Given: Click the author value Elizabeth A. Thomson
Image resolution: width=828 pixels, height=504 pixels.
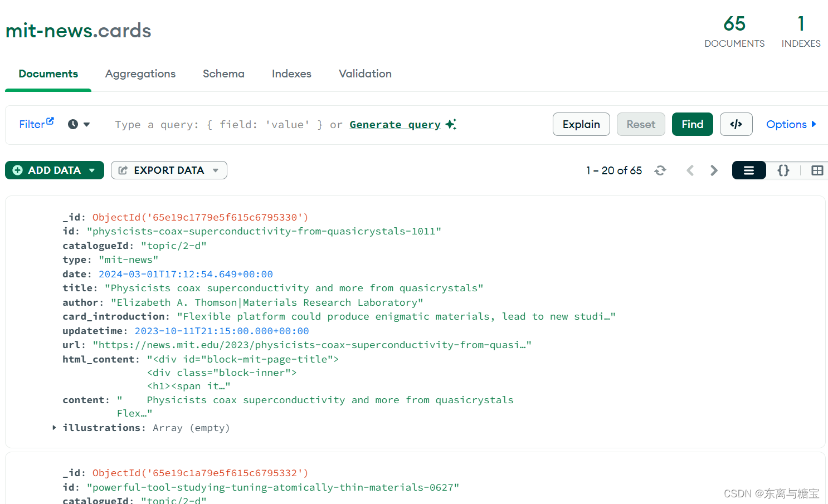Looking at the screenshot, I should coord(267,302).
